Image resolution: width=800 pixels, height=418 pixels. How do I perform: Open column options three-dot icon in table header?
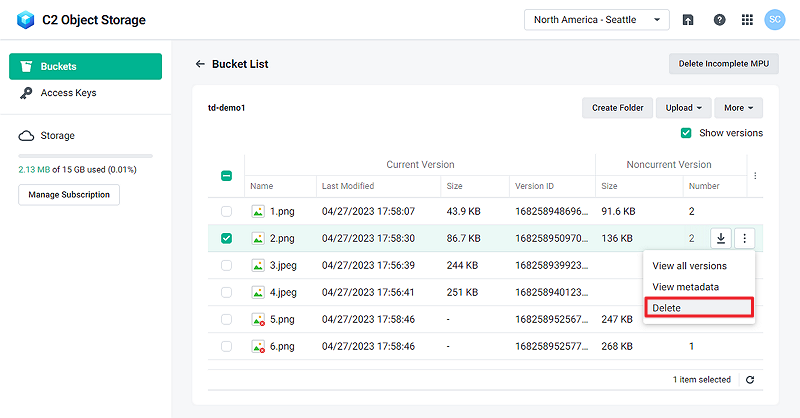pos(755,176)
